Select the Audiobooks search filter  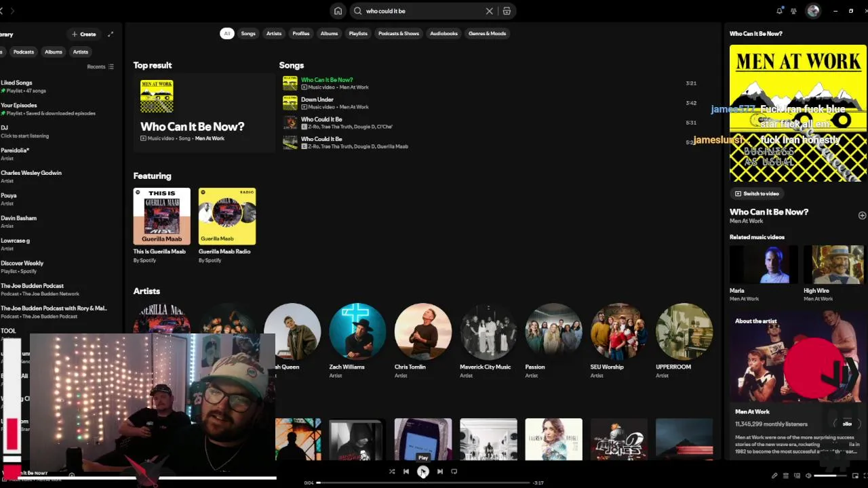(x=444, y=33)
